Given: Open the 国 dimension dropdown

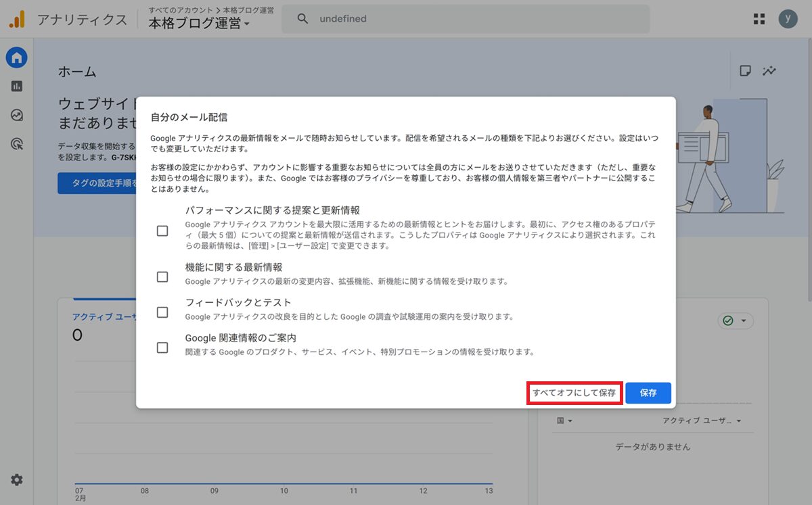Looking at the screenshot, I should click(564, 421).
